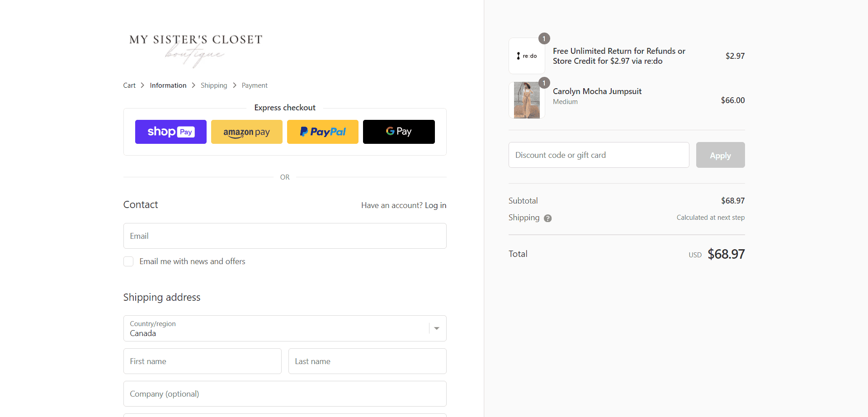Focus the Company (optional) field
The image size is (868, 417).
click(x=285, y=394)
